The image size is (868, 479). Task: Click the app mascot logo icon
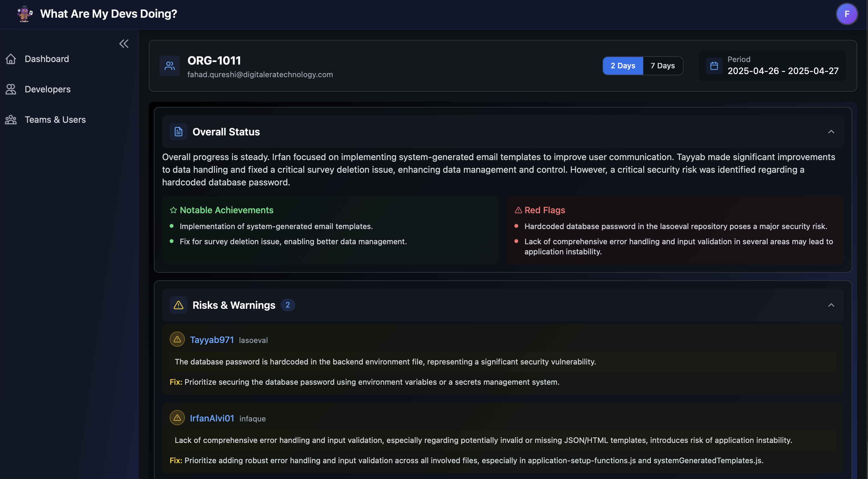point(25,14)
